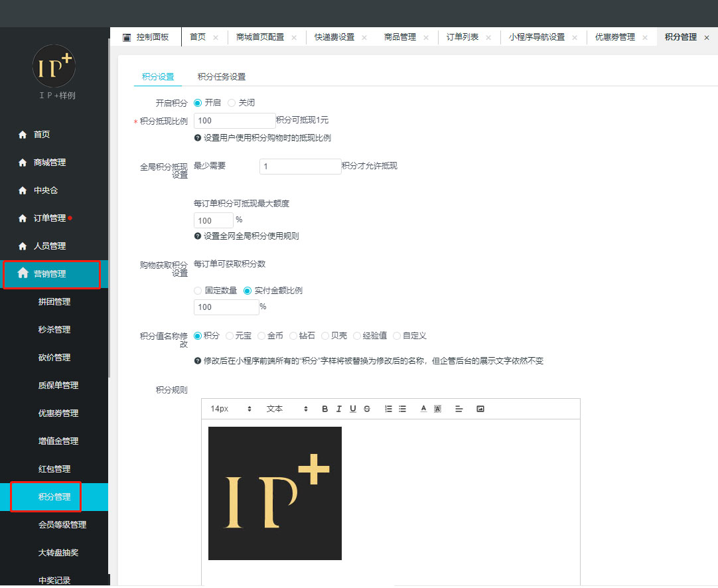Expand 商城管理 in the sidebar

pyautogui.click(x=50, y=163)
